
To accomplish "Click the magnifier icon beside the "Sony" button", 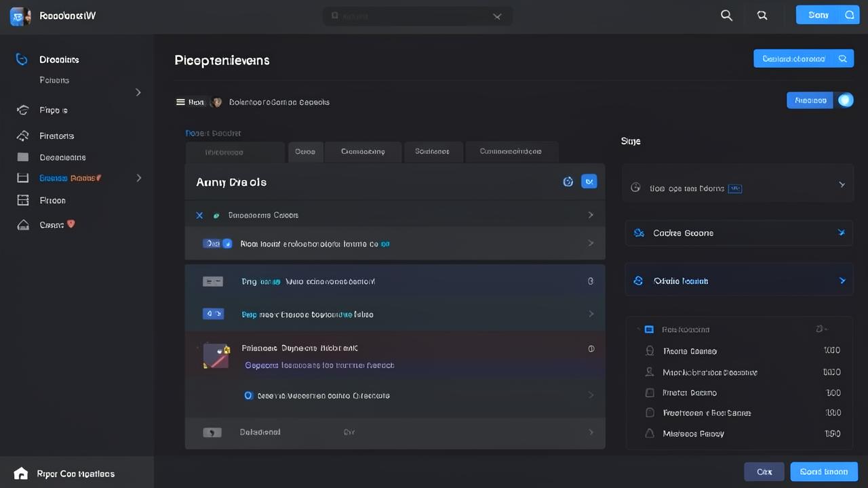I will 762,16.
